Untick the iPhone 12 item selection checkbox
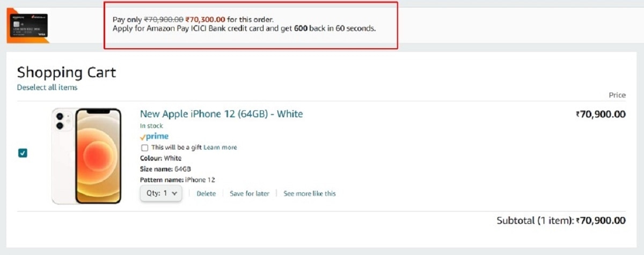 point(23,153)
